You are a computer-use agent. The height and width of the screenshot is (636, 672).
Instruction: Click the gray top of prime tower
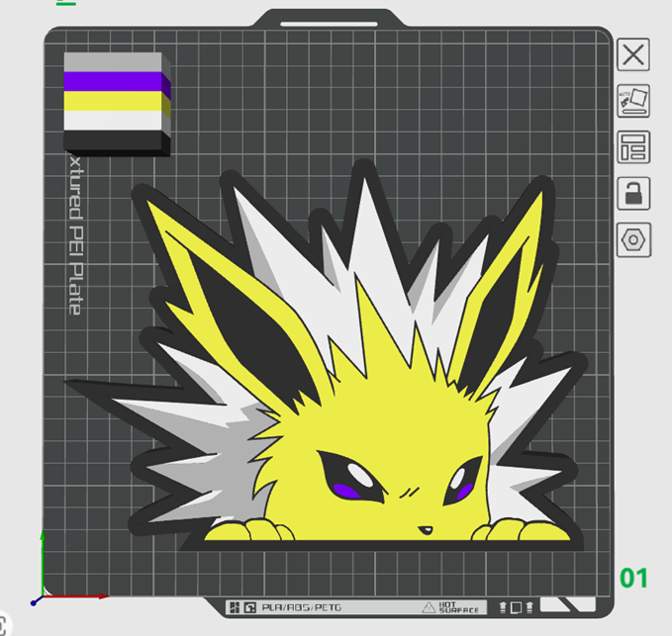(113, 61)
